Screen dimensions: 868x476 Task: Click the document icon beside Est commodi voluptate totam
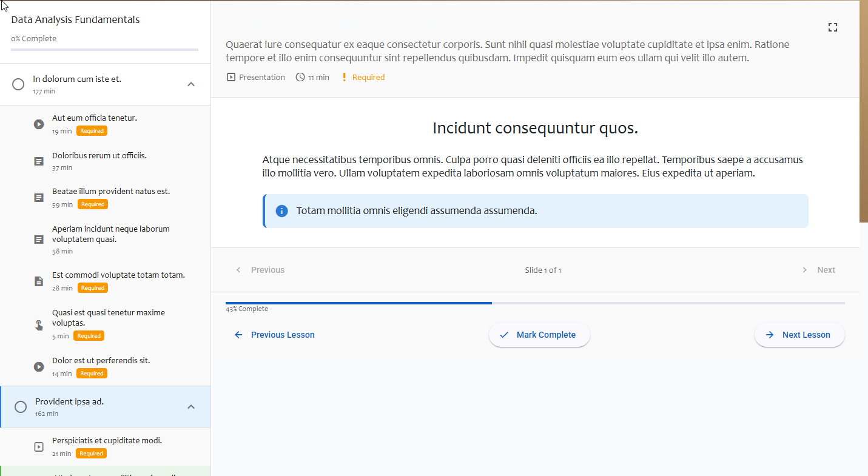pos(39,281)
